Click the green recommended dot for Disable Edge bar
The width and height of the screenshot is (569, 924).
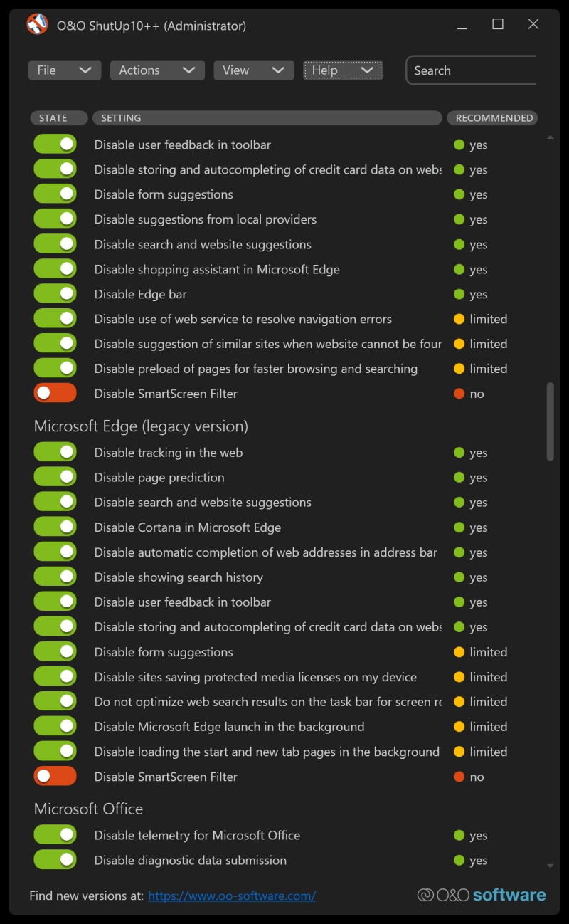(459, 294)
